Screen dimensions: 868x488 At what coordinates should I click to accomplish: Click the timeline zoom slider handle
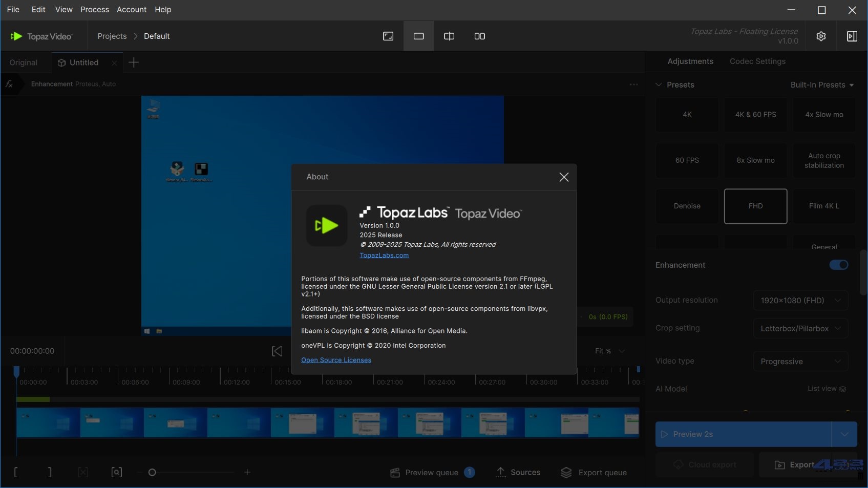click(152, 472)
